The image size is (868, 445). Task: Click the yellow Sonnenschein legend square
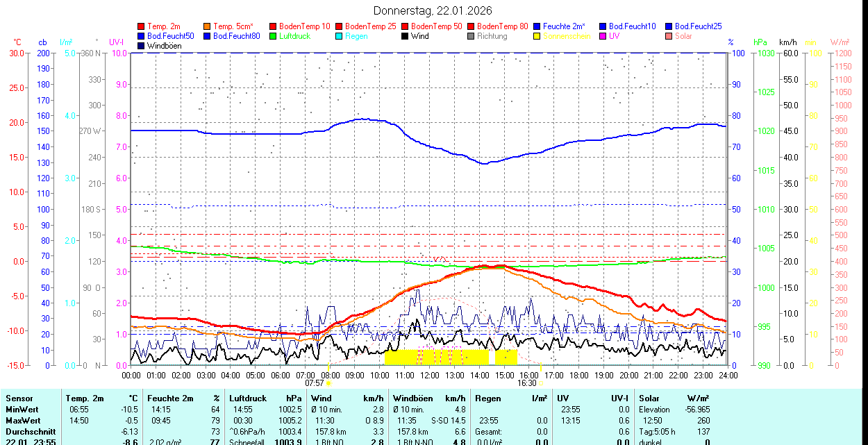point(537,36)
